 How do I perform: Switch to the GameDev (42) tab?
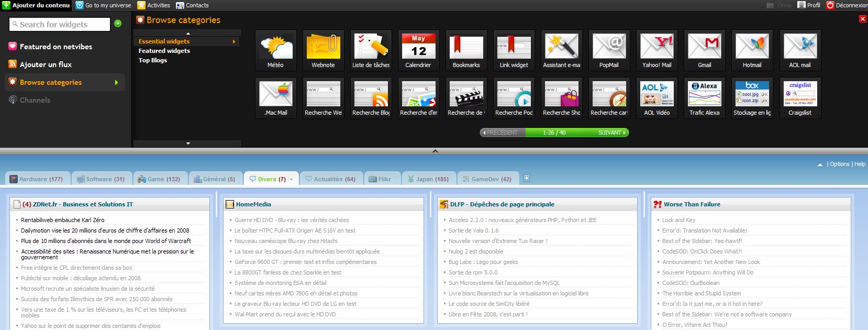(x=487, y=179)
